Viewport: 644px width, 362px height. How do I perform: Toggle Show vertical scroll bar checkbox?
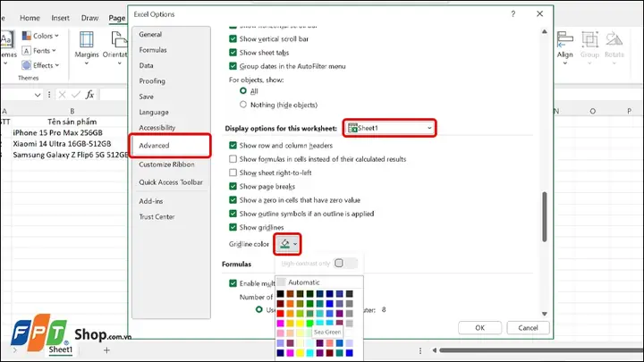pyautogui.click(x=233, y=39)
